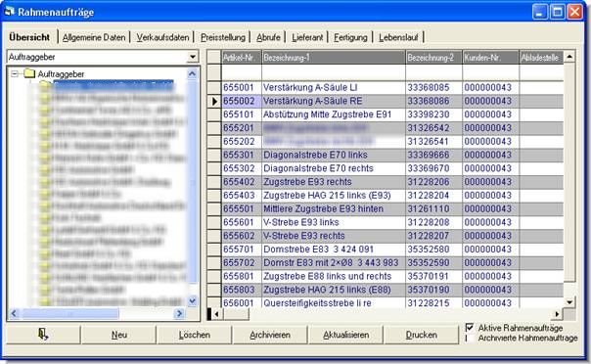This screenshot has height=364, width=591.
Task: Click the Abladestelle column header
Action: tap(541, 58)
